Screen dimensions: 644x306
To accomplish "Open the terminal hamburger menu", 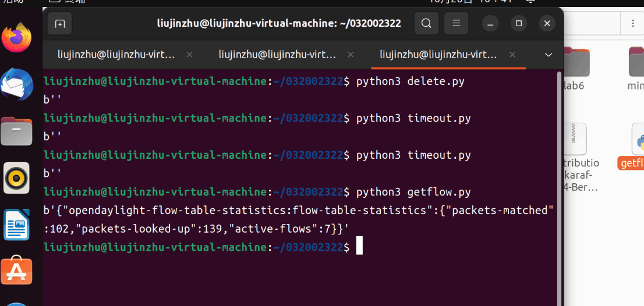I will [x=456, y=24].
